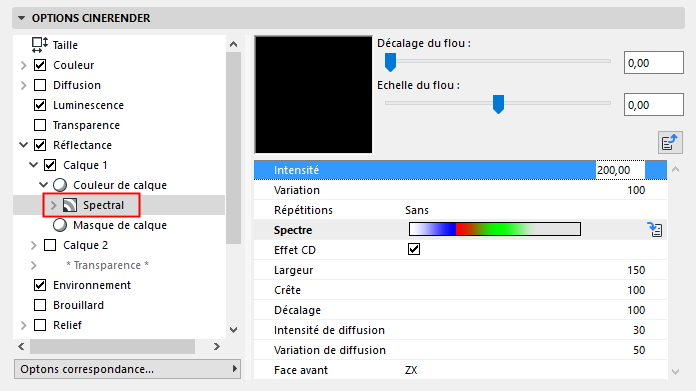Select the Variation parameter row
696x391 pixels.
460,190
